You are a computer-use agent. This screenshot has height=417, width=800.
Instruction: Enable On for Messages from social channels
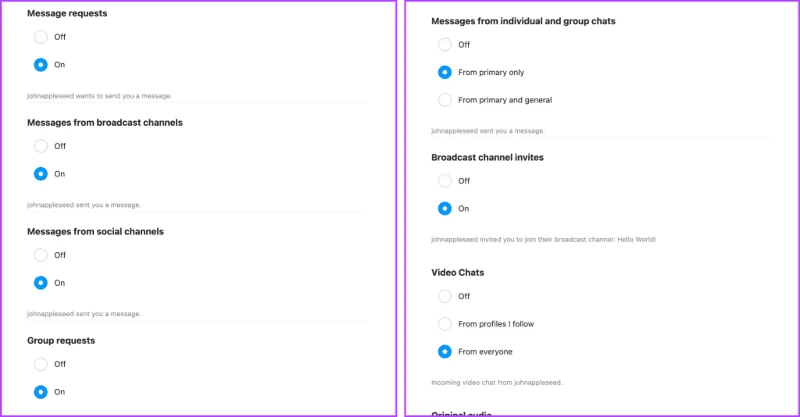click(x=41, y=283)
